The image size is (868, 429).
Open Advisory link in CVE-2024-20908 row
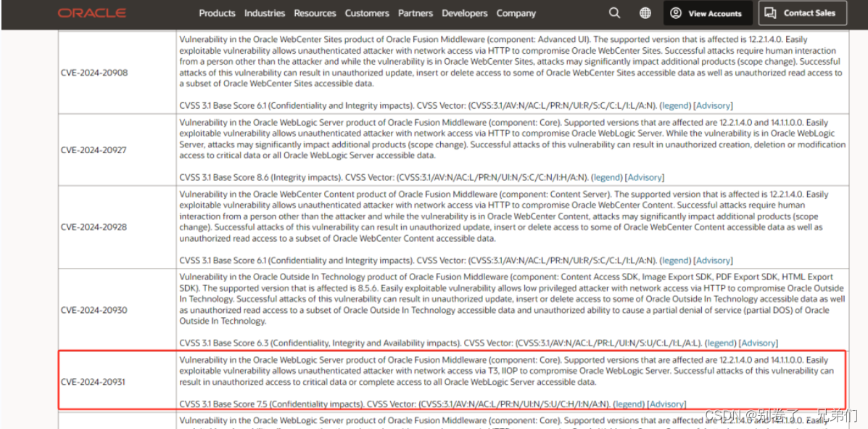coord(713,105)
